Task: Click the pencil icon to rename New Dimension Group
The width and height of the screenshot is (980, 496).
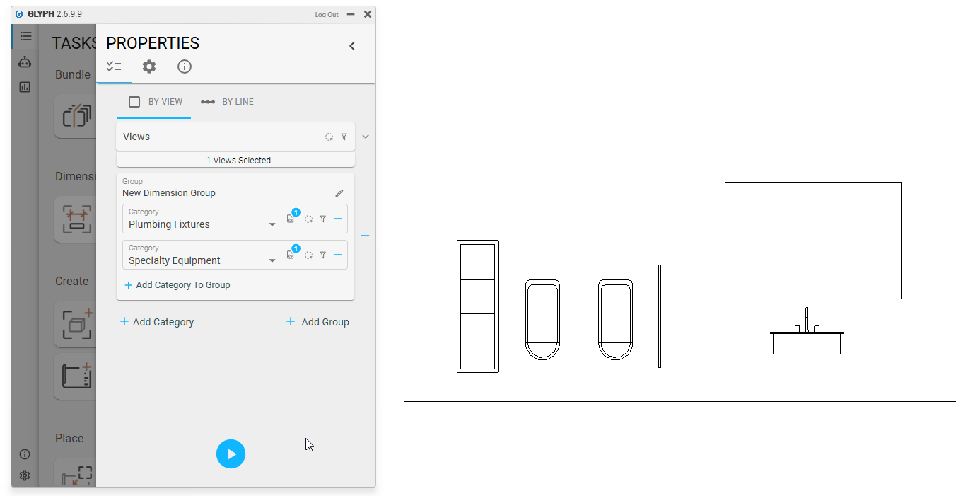Action: click(x=339, y=193)
